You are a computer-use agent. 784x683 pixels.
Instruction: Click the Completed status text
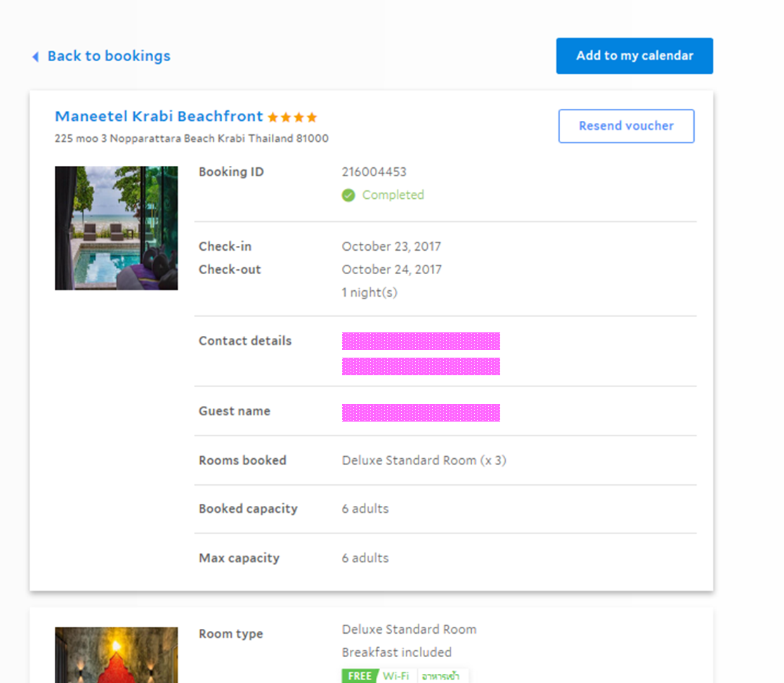click(393, 195)
